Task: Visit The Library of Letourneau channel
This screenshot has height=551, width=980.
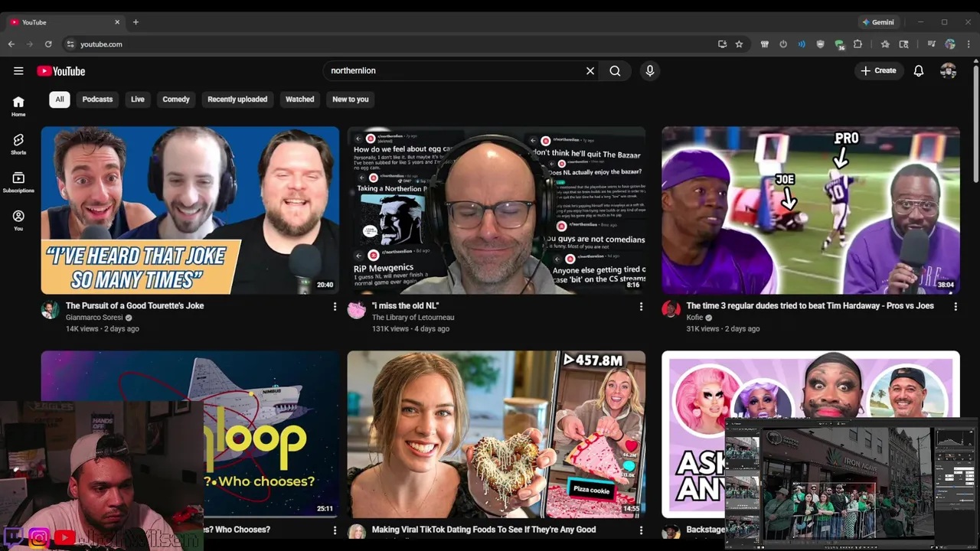Action: (413, 318)
